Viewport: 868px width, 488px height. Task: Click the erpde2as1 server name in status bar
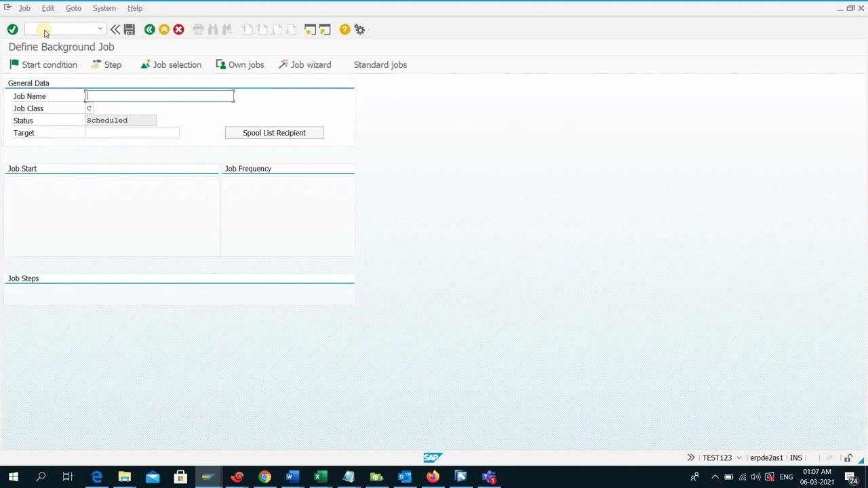pos(766,457)
